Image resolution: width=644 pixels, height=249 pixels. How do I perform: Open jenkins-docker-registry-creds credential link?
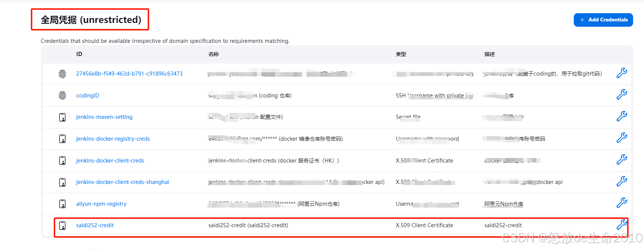[113, 139]
